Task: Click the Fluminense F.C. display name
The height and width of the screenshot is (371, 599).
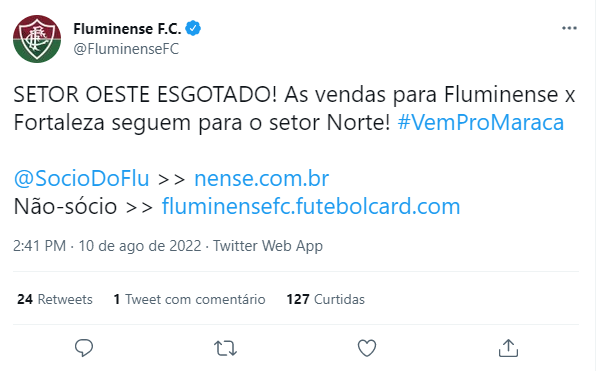Action: pos(127,29)
